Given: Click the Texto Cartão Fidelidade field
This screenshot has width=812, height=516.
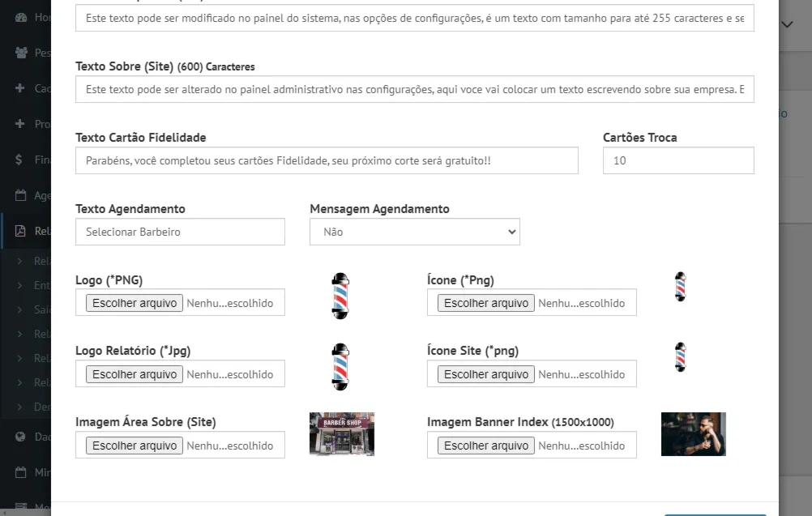Looking at the screenshot, I should (x=327, y=160).
